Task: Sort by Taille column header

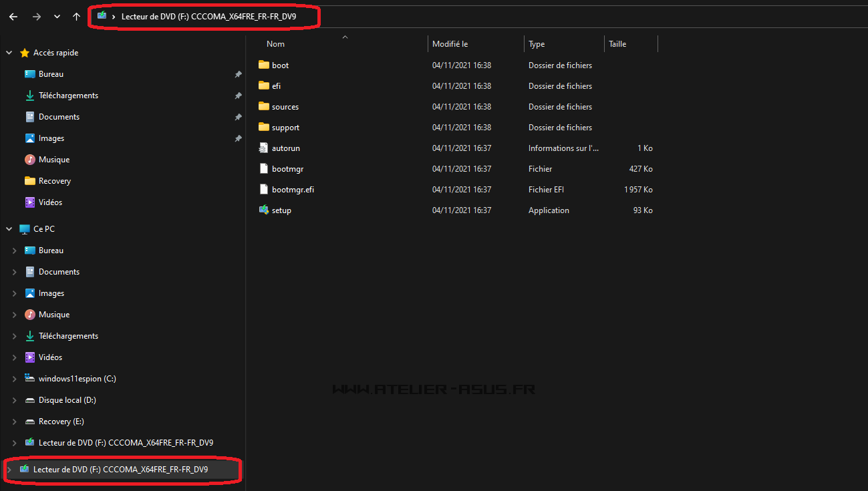Action: point(617,44)
